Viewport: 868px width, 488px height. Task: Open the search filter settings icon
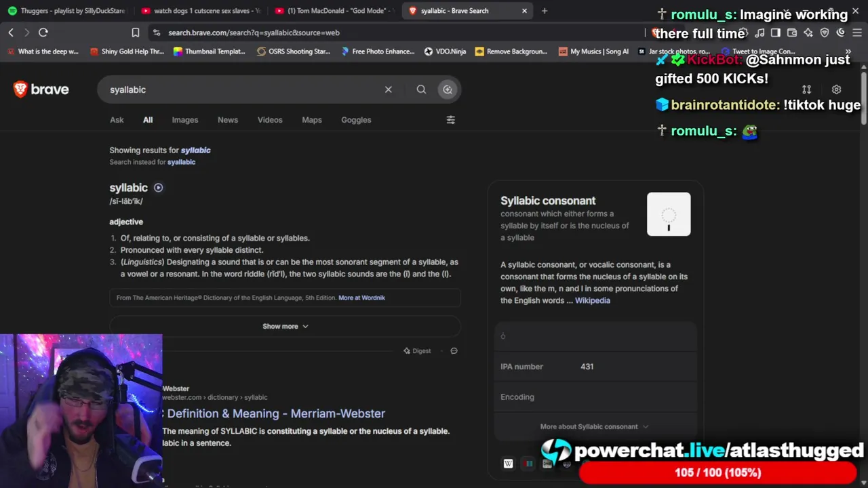coord(450,120)
